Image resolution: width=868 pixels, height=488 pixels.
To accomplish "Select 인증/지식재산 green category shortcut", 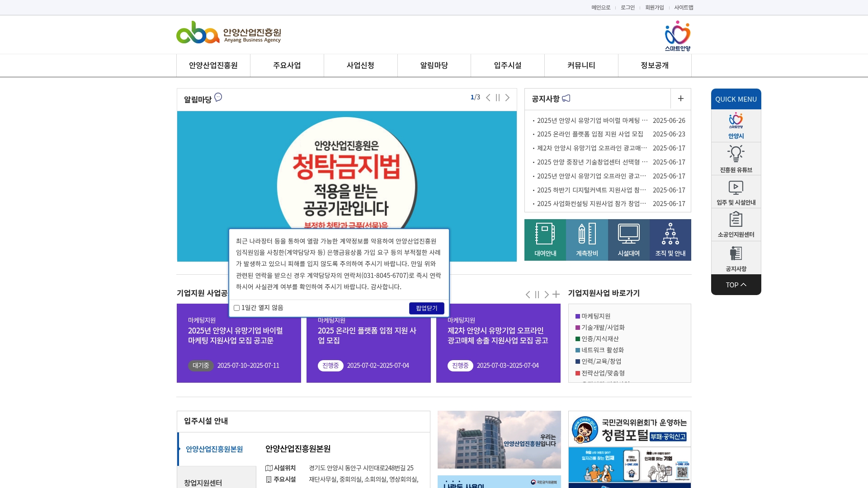I will pos(597,339).
